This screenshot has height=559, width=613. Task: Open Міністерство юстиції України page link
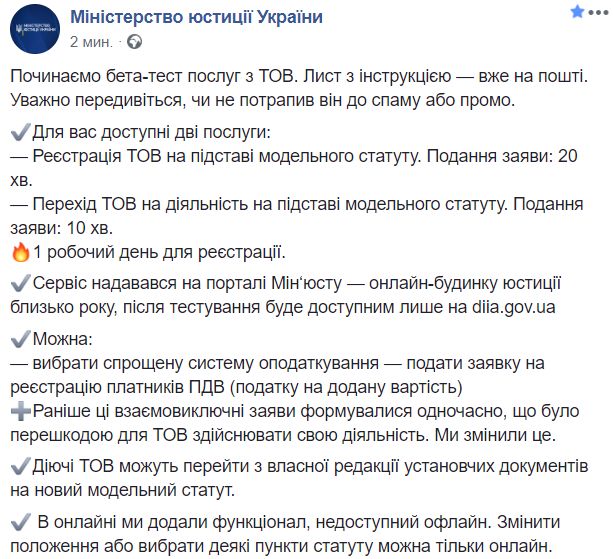click(196, 17)
